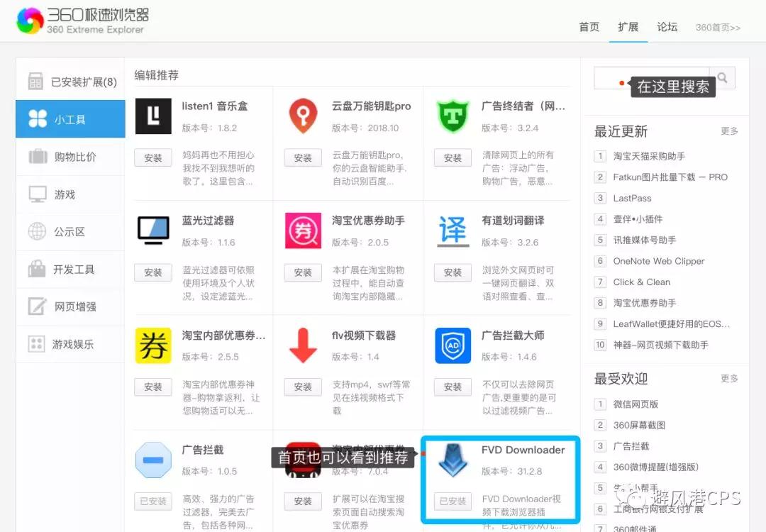Install 广告拦截大师 extension
The image size is (766, 532).
[x=453, y=387]
